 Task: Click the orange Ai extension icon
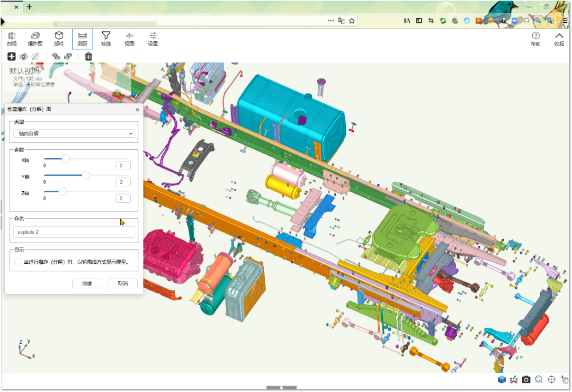pos(479,21)
